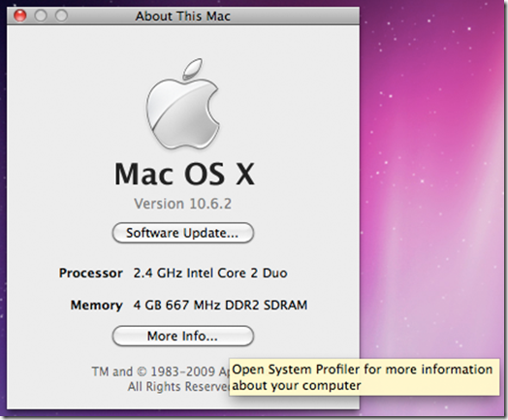508x420 pixels.
Task: Click the 'TM and © 1983-2009' copyright text
Action: [x=160, y=372]
